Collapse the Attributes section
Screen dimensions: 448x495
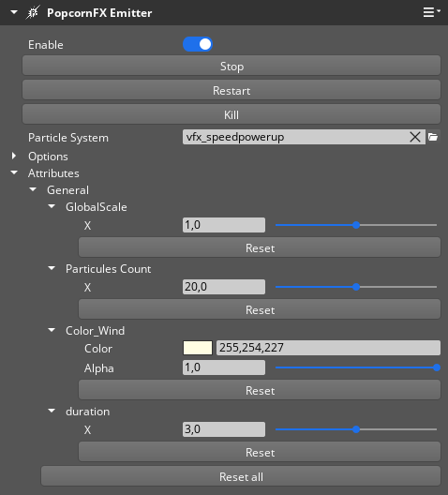[14, 172]
